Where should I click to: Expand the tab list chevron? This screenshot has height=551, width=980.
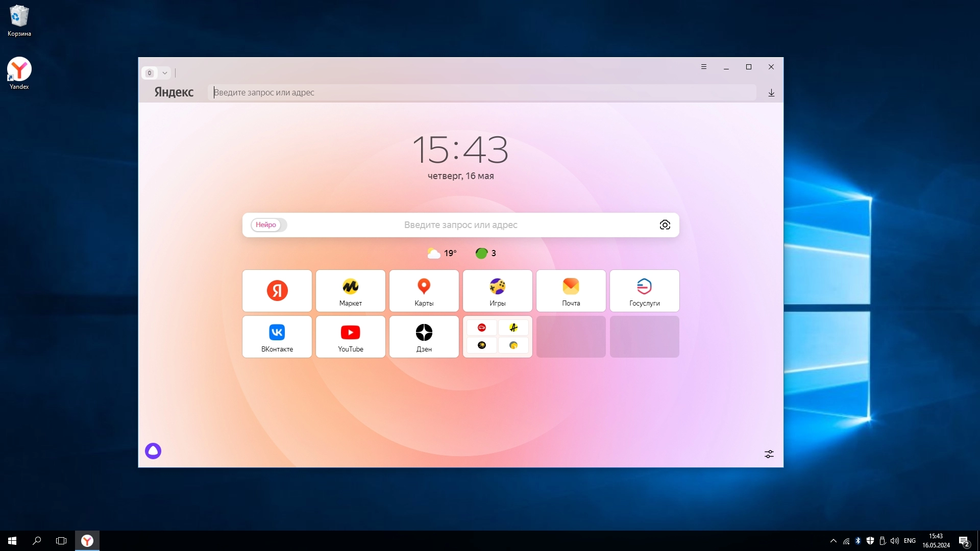[165, 73]
